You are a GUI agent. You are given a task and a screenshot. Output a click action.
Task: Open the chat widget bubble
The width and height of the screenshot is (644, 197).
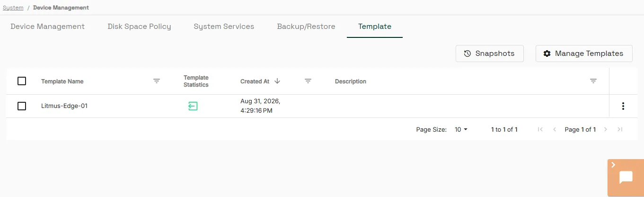click(x=626, y=178)
